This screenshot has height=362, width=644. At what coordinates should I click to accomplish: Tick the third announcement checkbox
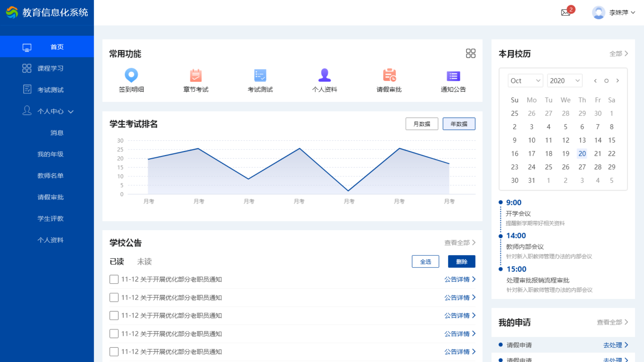pos(114,315)
